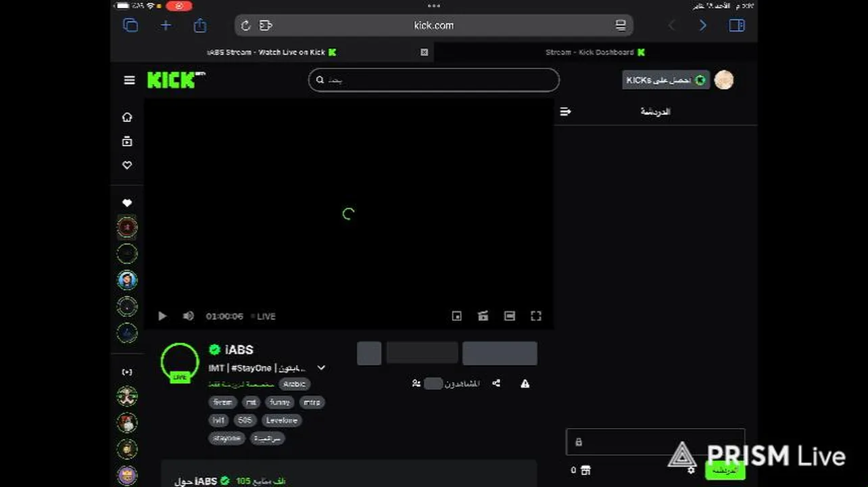Report the stream via warning icon
Image resolution: width=868 pixels, height=487 pixels.
point(525,384)
